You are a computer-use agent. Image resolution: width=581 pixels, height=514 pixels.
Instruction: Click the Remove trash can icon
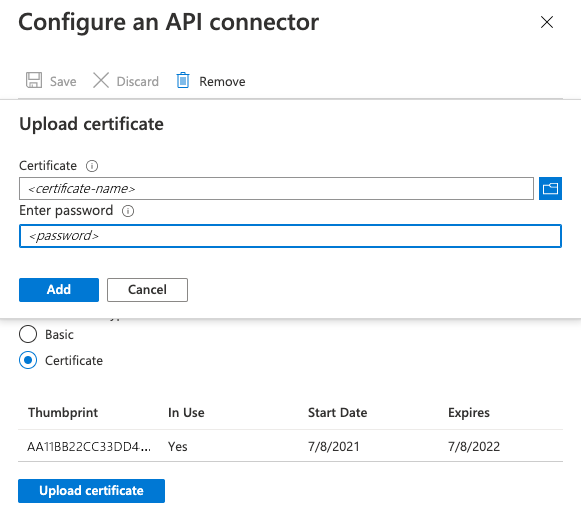183,80
